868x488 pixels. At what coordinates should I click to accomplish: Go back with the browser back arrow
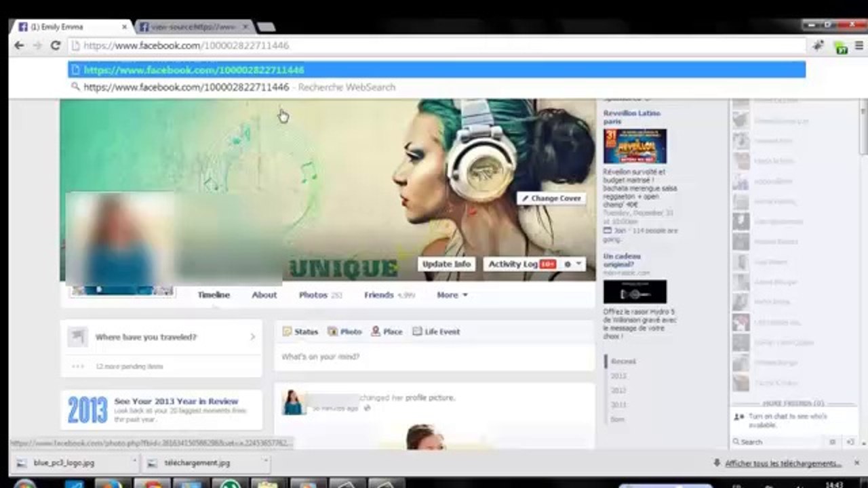(19, 45)
